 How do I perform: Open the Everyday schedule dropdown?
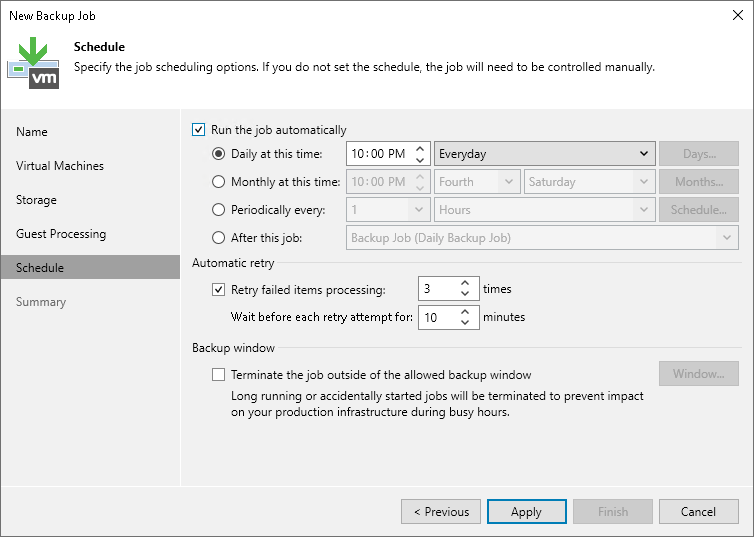pos(545,154)
